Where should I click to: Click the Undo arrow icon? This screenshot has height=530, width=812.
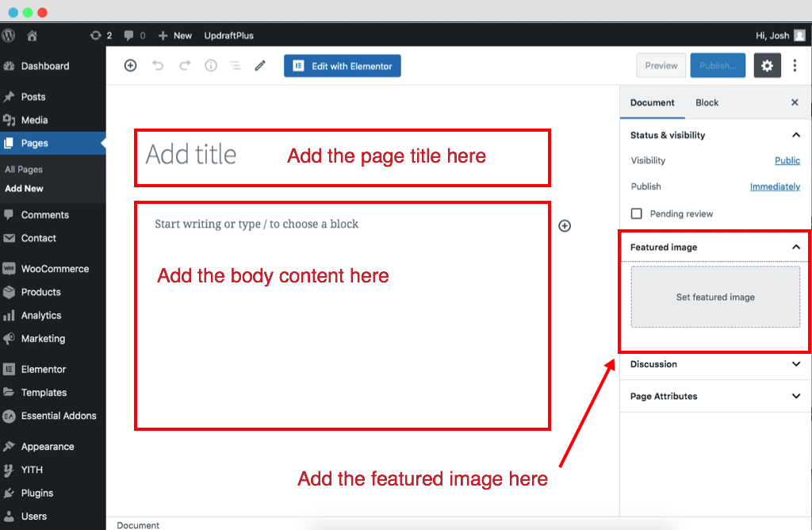tap(159, 65)
